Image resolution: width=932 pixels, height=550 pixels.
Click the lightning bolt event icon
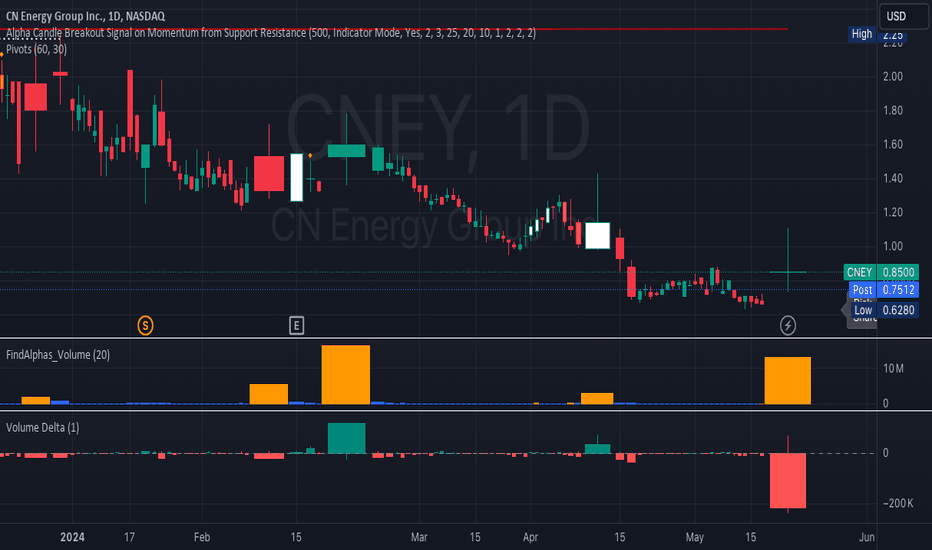coord(788,325)
